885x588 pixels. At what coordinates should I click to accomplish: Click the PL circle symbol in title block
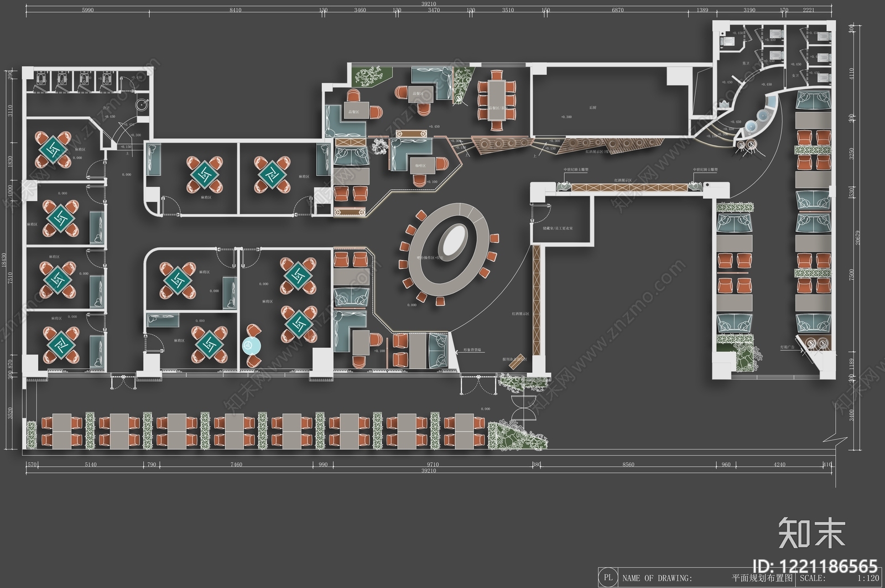[x=608, y=577]
